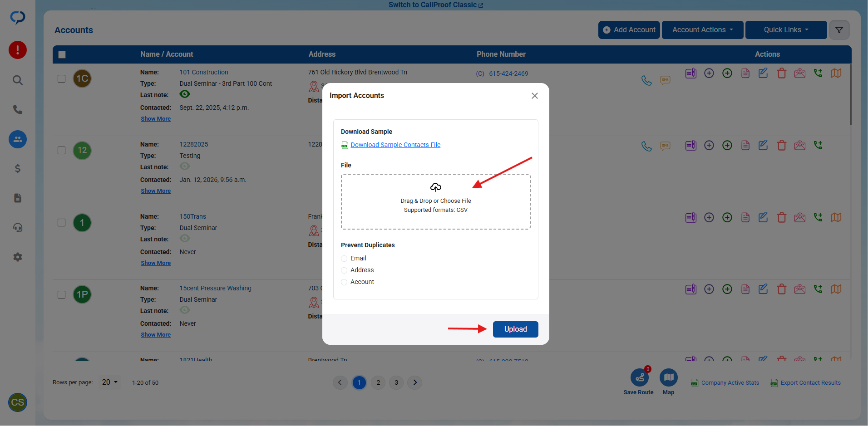
Task: Download Sample Contacts File link
Action: click(x=395, y=145)
